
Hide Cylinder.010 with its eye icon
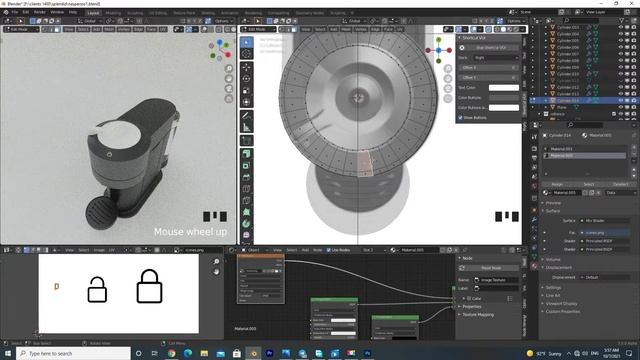[x=620, y=74]
